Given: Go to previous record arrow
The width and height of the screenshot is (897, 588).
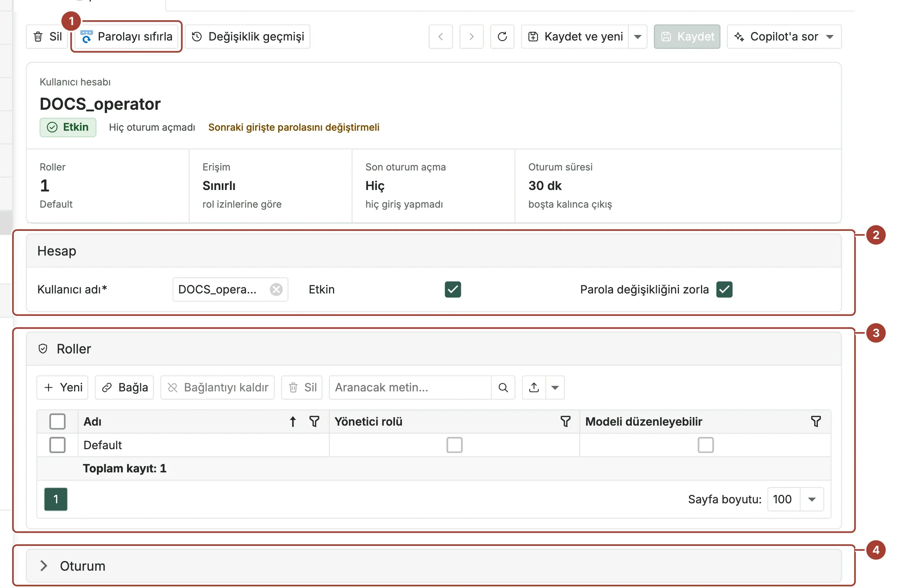Looking at the screenshot, I should pos(441,36).
